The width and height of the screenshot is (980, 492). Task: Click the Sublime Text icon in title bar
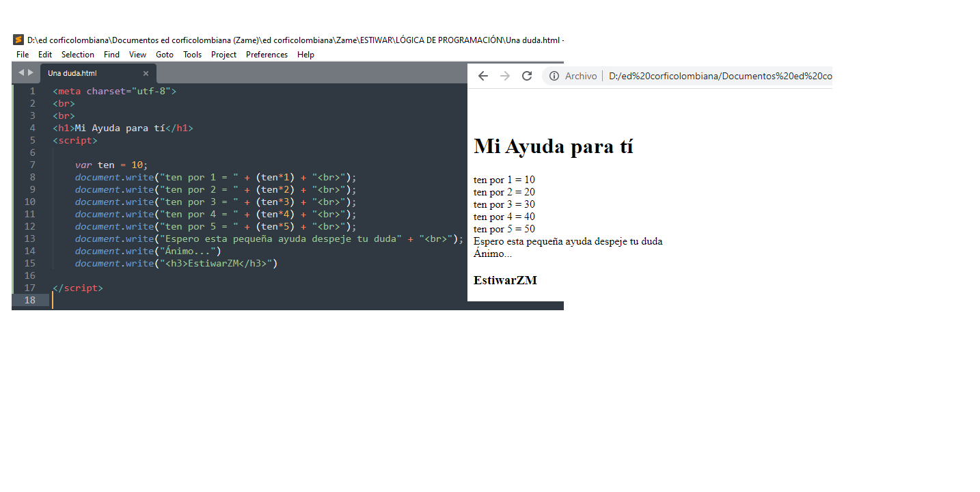tap(18, 40)
